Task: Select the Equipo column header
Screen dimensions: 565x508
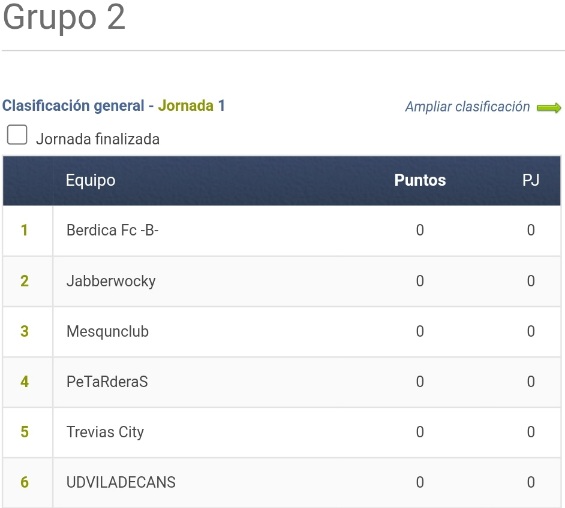Action: coord(90,180)
